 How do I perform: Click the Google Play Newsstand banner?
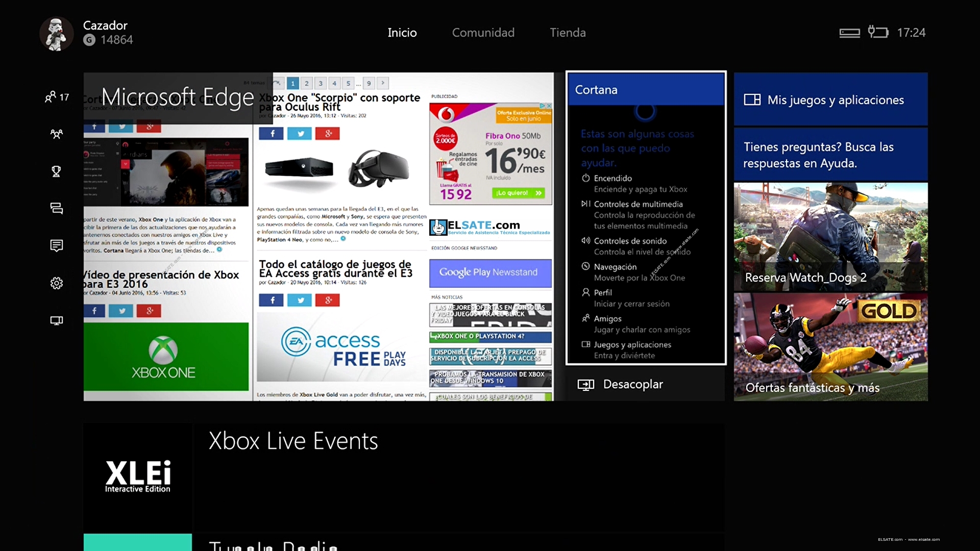coord(490,273)
